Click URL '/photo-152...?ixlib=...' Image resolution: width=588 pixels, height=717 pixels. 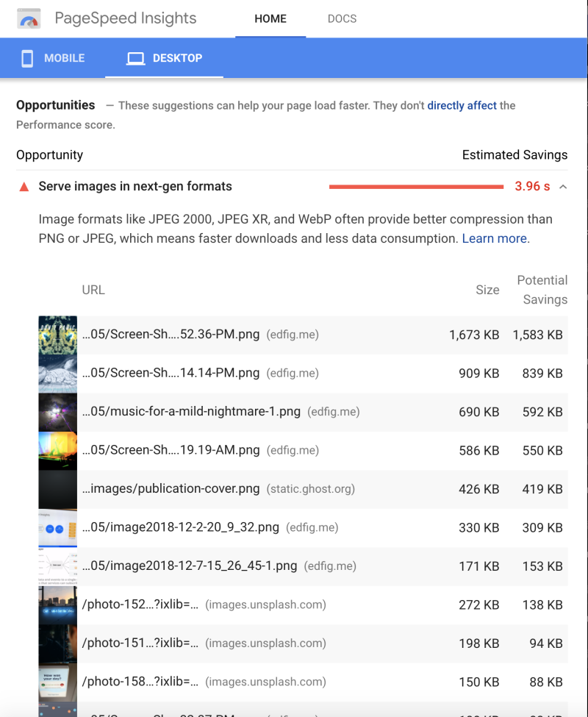140,604
